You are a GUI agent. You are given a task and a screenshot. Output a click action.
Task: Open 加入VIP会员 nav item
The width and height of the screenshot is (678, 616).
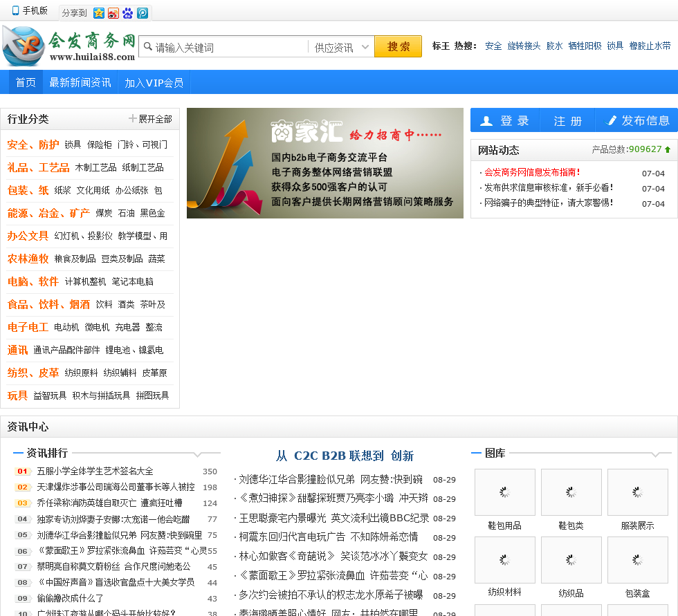click(x=154, y=82)
